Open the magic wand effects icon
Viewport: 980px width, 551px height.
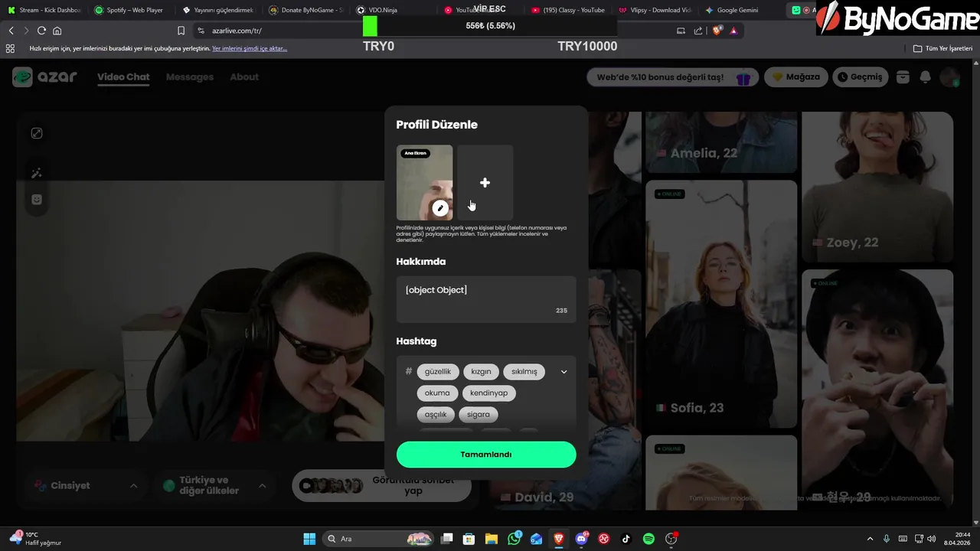point(36,173)
